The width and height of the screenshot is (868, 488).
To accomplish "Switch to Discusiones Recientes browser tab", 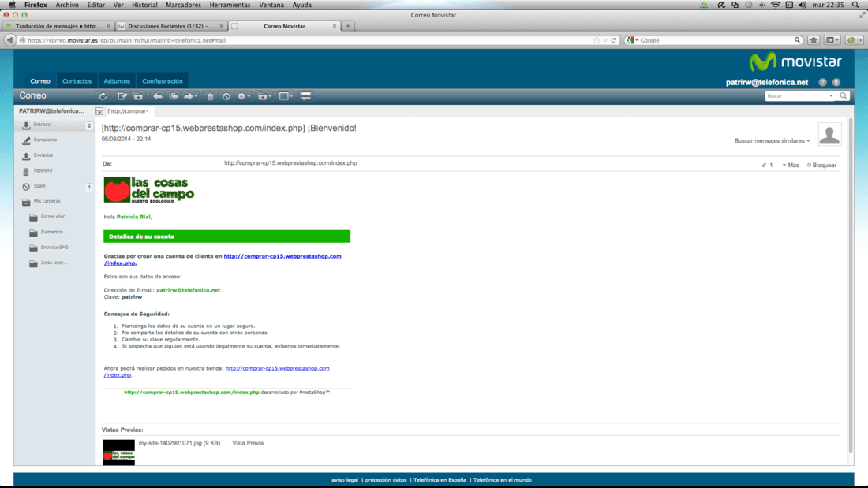I will click(x=171, y=26).
